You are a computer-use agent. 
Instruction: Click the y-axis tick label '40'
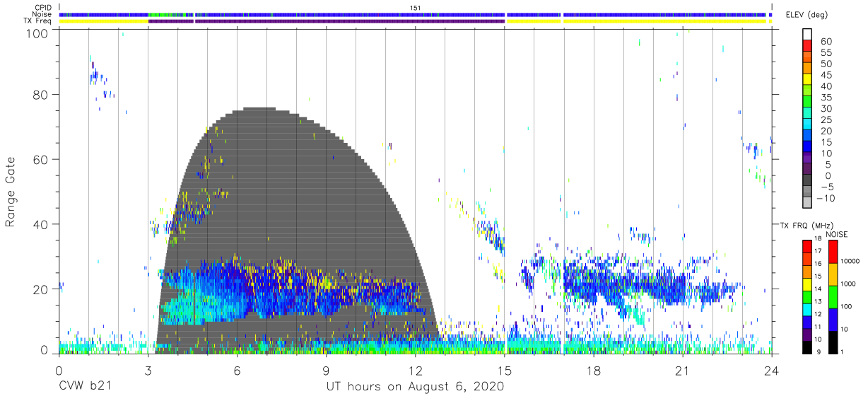click(x=40, y=224)
